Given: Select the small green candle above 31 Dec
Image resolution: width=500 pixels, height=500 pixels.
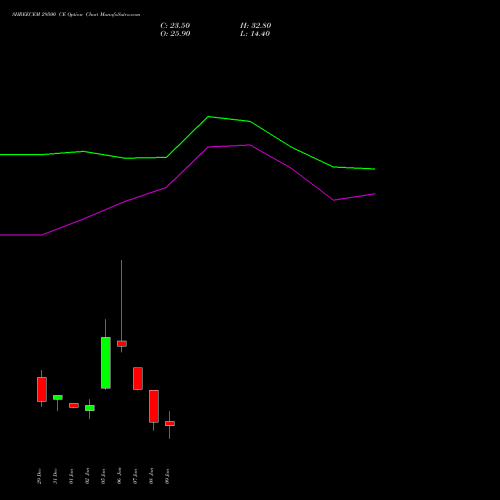Looking at the screenshot, I should pyautogui.click(x=58, y=397).
